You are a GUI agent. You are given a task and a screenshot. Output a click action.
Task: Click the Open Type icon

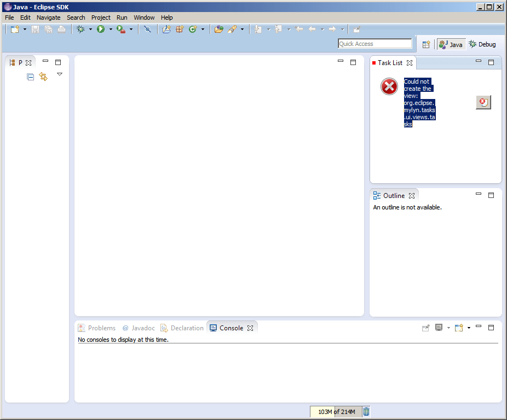219,30
